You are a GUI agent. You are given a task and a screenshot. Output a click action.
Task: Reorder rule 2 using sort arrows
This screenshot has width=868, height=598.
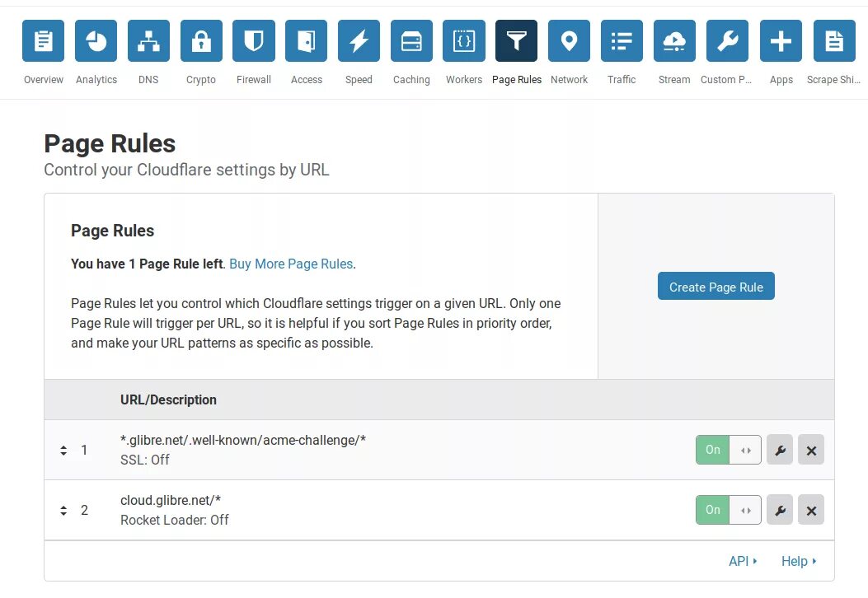[63, 511]
